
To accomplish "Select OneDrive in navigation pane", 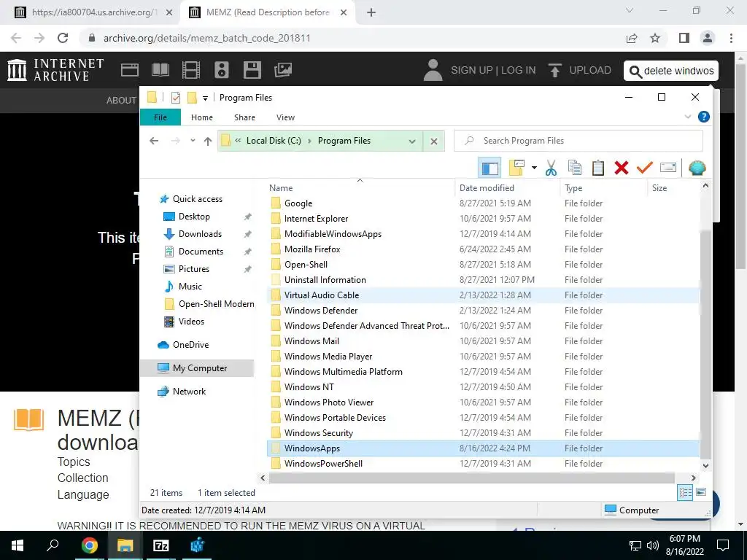I will pyautogui.click(x=190, y=345).
